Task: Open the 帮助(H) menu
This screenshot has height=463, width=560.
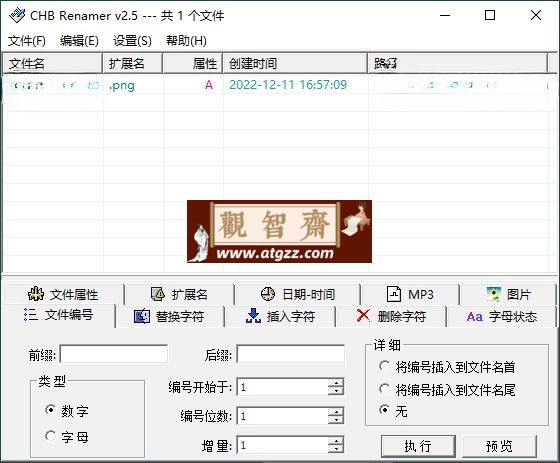Action: pyautogui.click(x=186, y=41)
